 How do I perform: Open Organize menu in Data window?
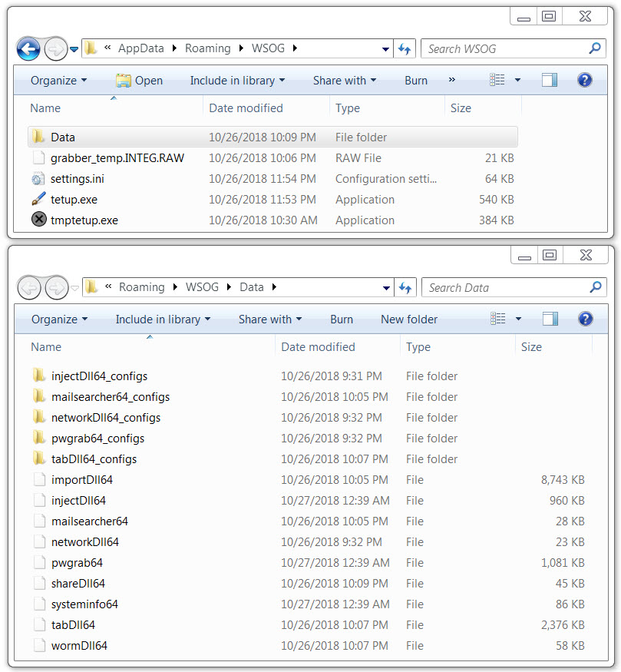point(60,319)
